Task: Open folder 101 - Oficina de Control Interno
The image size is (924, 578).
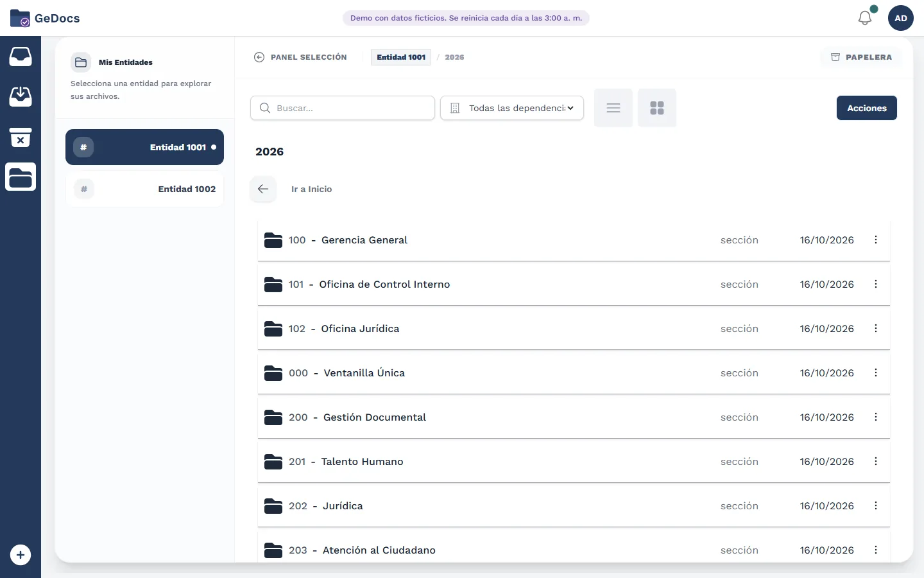Action: [x=574, y=284]
